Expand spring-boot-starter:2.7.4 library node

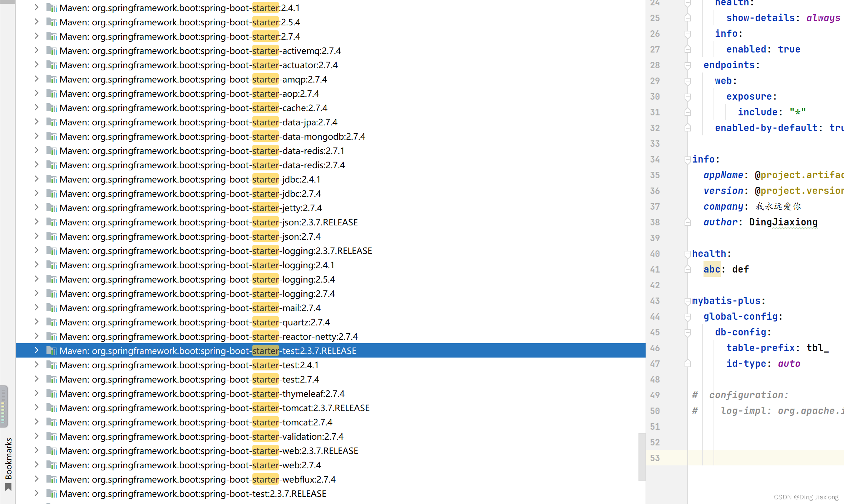click(x=36, y=36)
